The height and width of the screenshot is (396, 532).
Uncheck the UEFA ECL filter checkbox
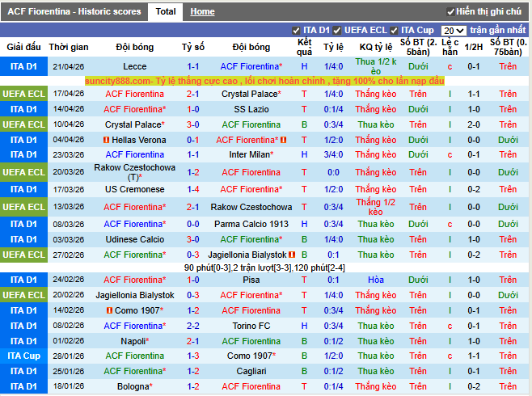pyautogui.click(x=338, y=31)
